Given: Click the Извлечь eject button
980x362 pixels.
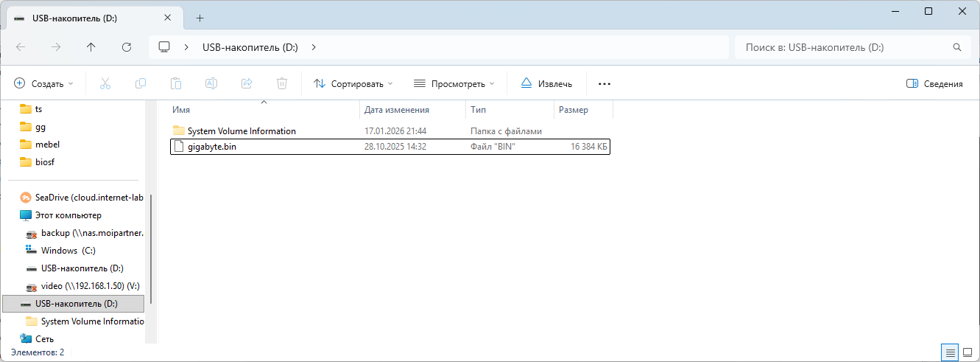Looking at the screenshot, I should tap(546, 84).
